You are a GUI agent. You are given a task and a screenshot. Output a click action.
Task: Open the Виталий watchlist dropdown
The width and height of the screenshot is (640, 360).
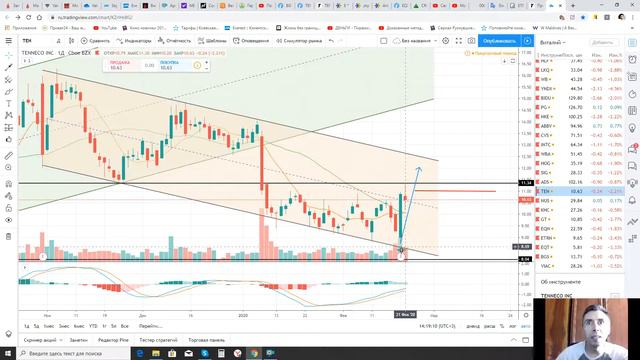(553, 42)
